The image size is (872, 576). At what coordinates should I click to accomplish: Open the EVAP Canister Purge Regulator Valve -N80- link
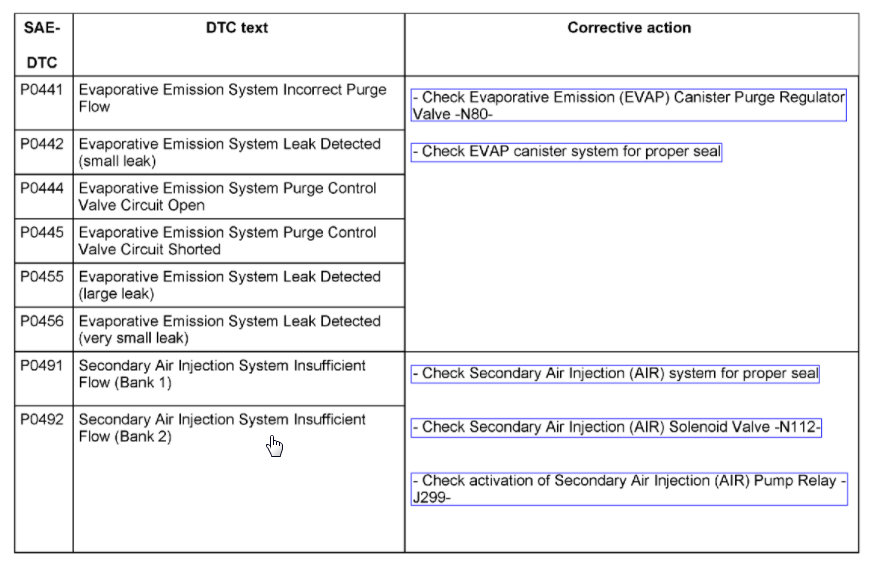[628, 106]
